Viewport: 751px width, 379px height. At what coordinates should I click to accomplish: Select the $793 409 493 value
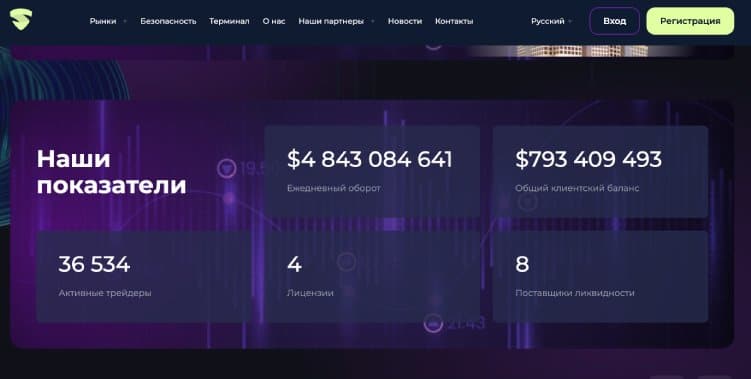tap(589, 159)
